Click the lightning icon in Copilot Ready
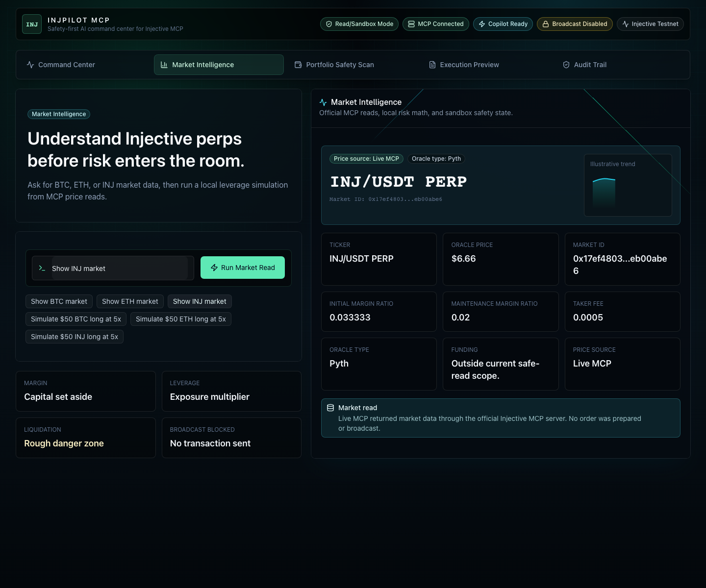The image size is (706, 588). (482, 24)
